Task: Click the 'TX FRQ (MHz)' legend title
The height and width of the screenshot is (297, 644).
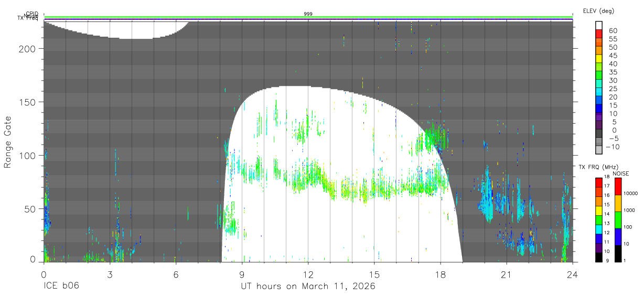Action: coord(599,167)
